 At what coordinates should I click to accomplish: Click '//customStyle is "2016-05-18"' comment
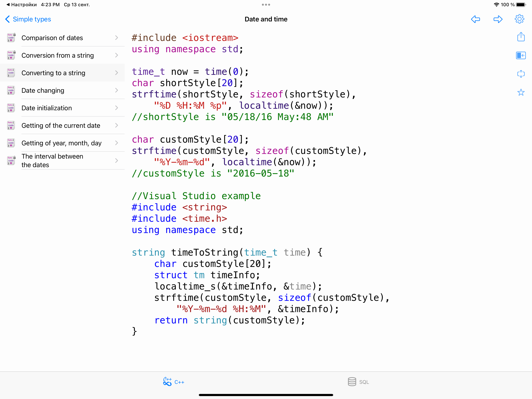[213, 173]
